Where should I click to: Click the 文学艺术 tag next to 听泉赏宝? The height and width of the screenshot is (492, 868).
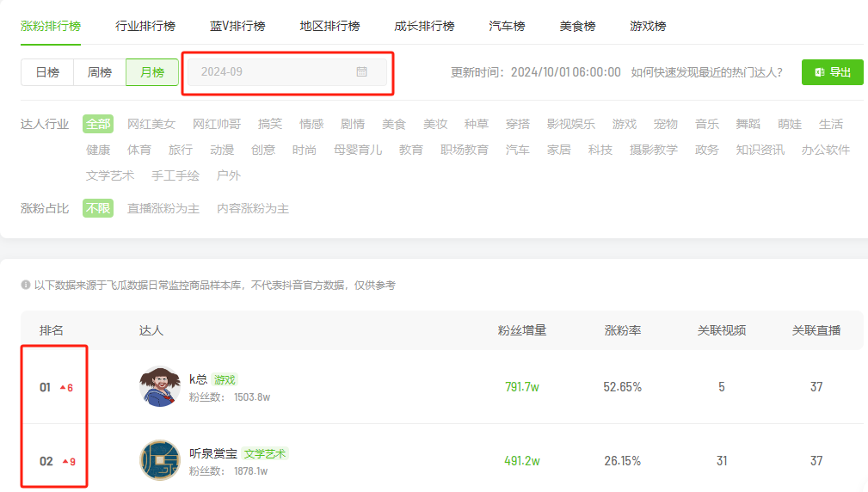(264, 453)
